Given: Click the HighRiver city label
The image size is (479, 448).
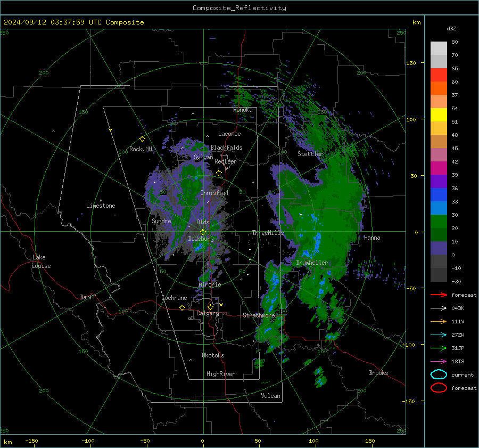Looking at the screenshot, I should pyautogui.click(x=221, y=374).
